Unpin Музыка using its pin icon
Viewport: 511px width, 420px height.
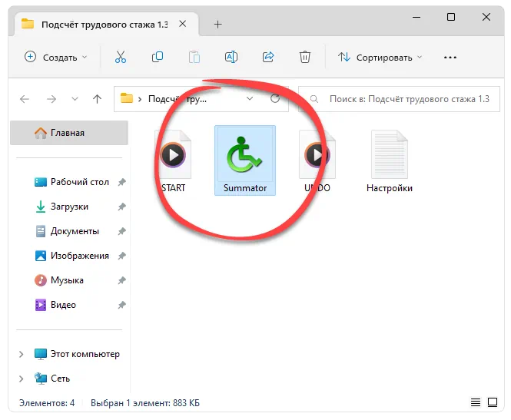(121, 280)
